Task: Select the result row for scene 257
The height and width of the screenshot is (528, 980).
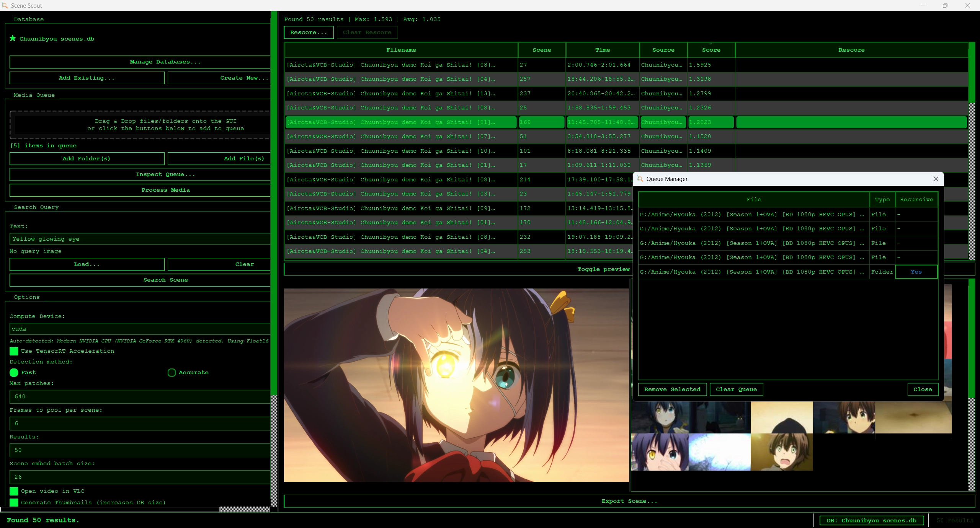Action: tap(626, 79)
